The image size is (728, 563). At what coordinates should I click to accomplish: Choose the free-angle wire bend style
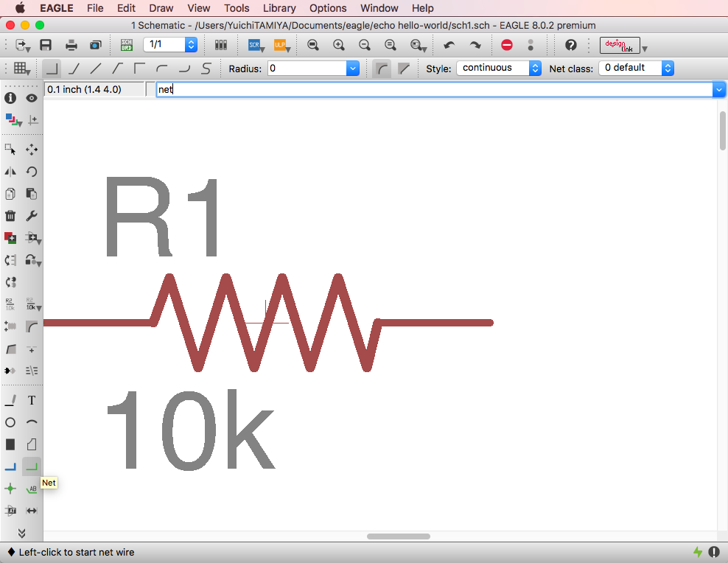tap(95, 69)
